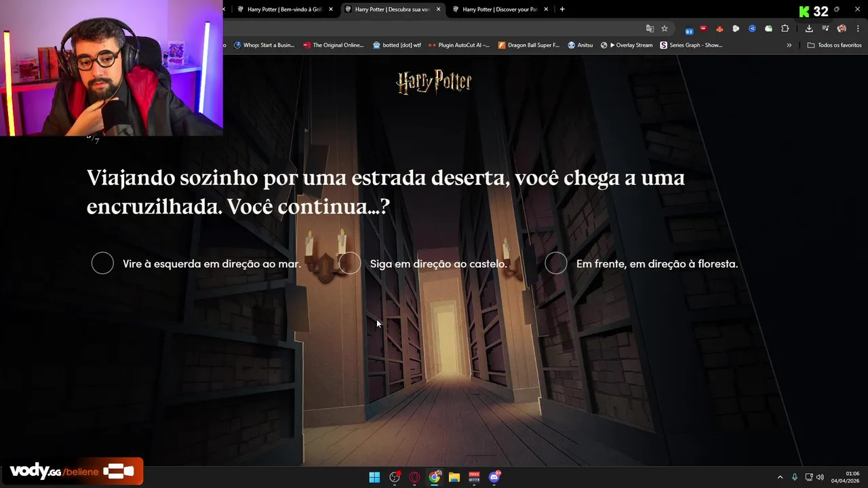868x488 pixels.
Task: Open network status tray icon
Action: point(809,477)
